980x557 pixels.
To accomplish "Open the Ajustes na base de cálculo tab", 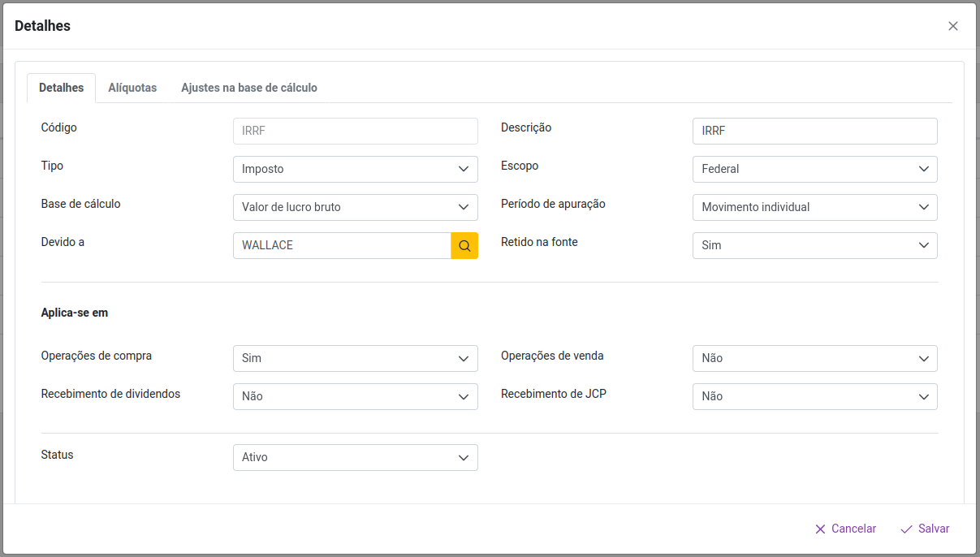I will (x=248, y=88).
